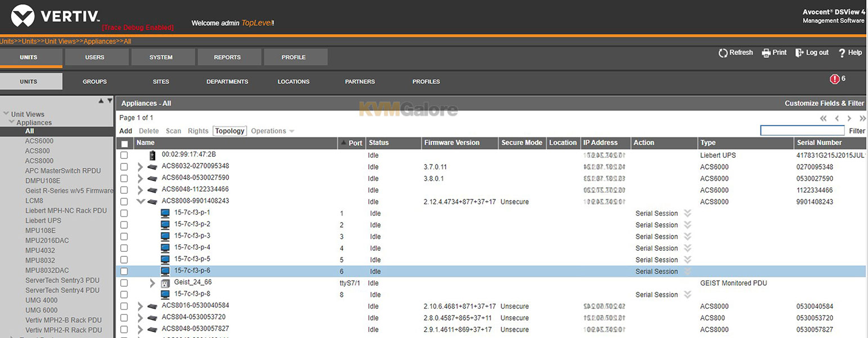Click the monitor icon for 15-7c-f3-p-4
This screenshot has width=868, height=338.
pos(165,248)
